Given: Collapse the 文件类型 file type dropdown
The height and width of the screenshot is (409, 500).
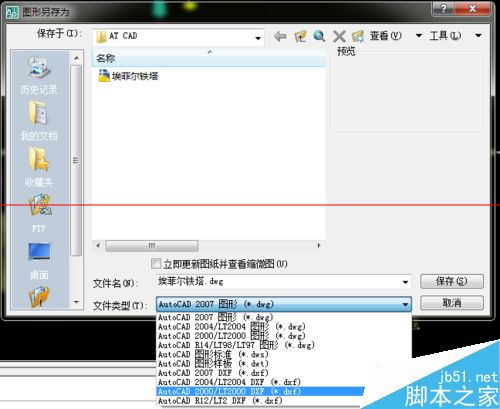Looking at the screenshot, I should [405, 304].
